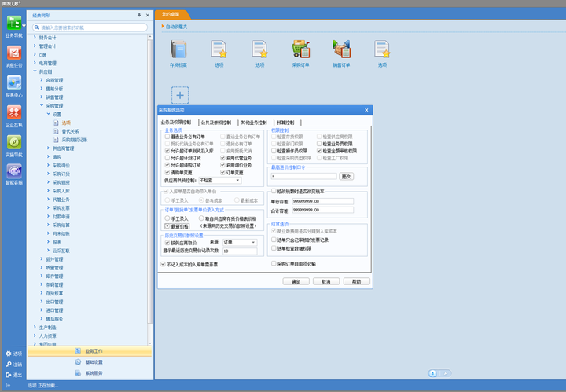Expand the 供应商管理 tree node

(49, 148)
